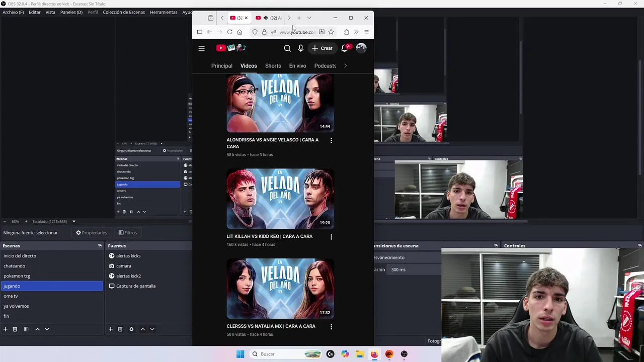
Task: Open OBS Vista menu
Action: click(50, 12)
